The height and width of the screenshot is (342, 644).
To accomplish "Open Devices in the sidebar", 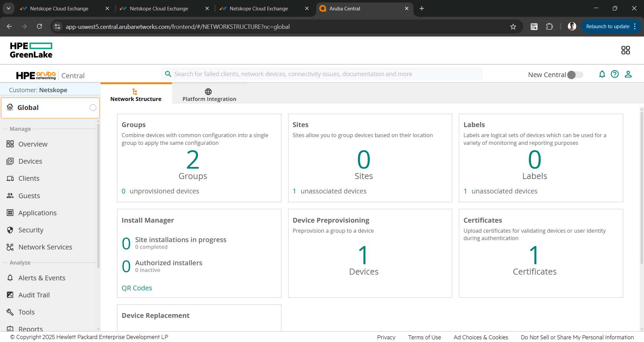I will point(30,161).
